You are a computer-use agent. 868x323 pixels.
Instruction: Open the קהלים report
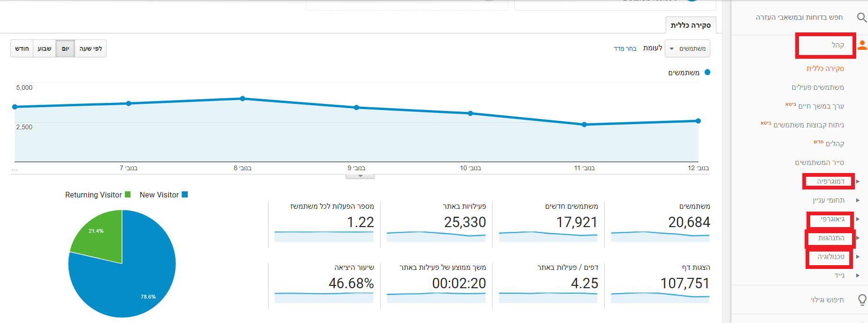point(835,144)
